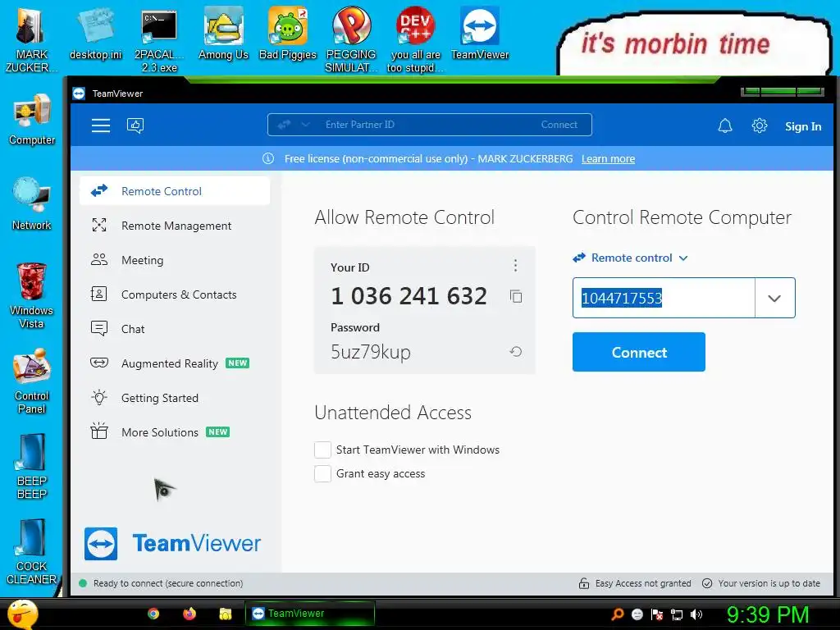Viewport: 840px width, 630px height.
Task: Click the blue Connect button
Action: [638, 352]
